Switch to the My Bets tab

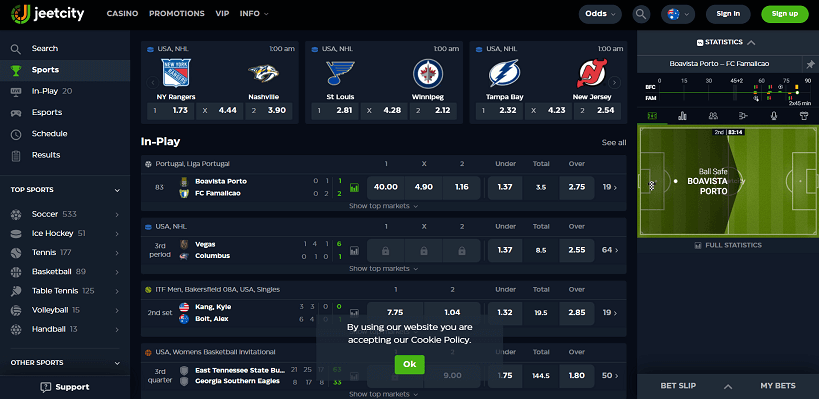778,386
